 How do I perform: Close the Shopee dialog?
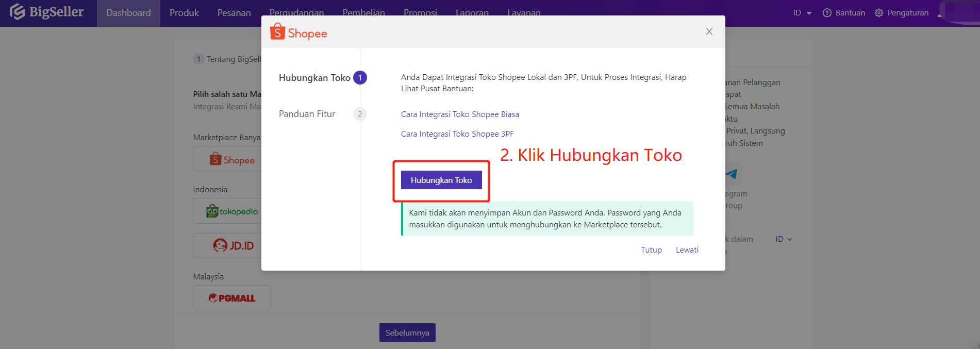click(709, 31)
